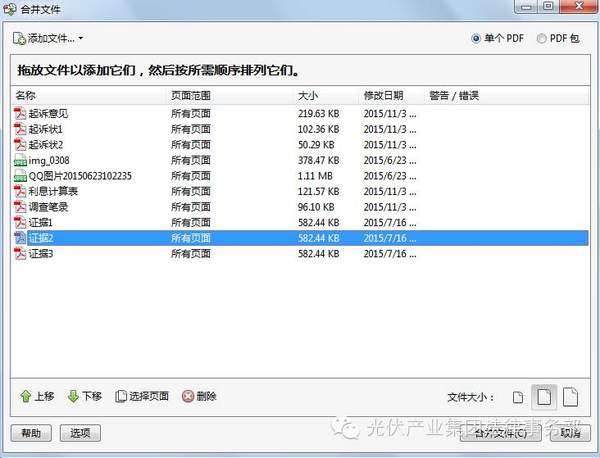Select the 起诉状1 file name
Screen dimensions: 600x458
pyautogui.click(x=46, y=129)
